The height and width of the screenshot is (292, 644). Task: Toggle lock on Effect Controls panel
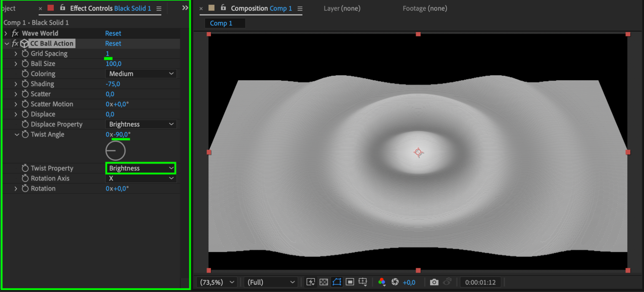click(x=62, y=8)
